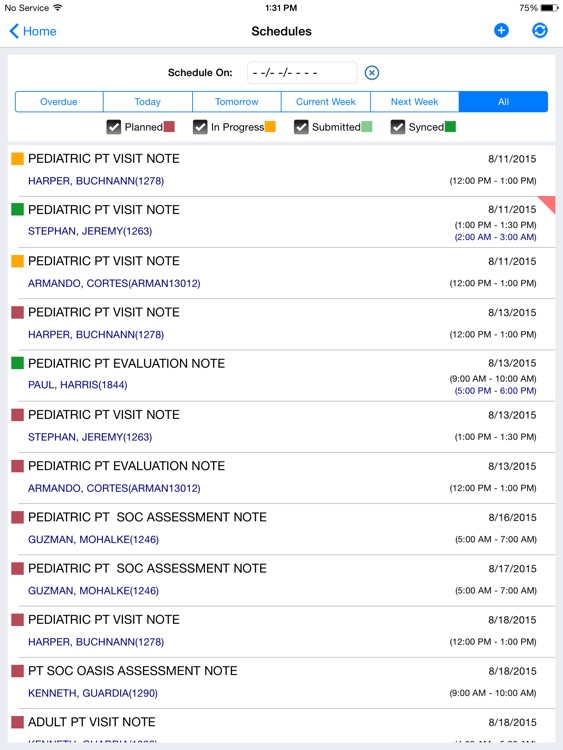The width and height of the screenshot is (563, 750).
Task: Open KENNETH, GUARDIA(1290) SOC OASIS patient link
Action: 93,693
